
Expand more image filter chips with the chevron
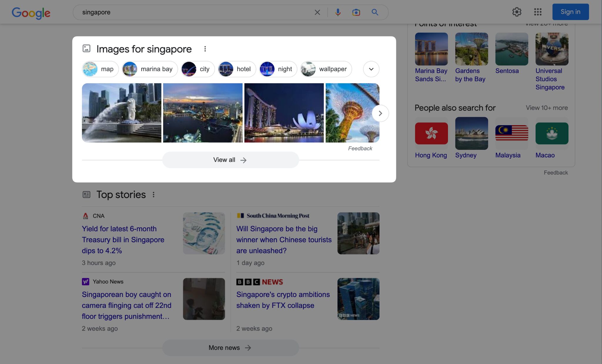point(371,69)
